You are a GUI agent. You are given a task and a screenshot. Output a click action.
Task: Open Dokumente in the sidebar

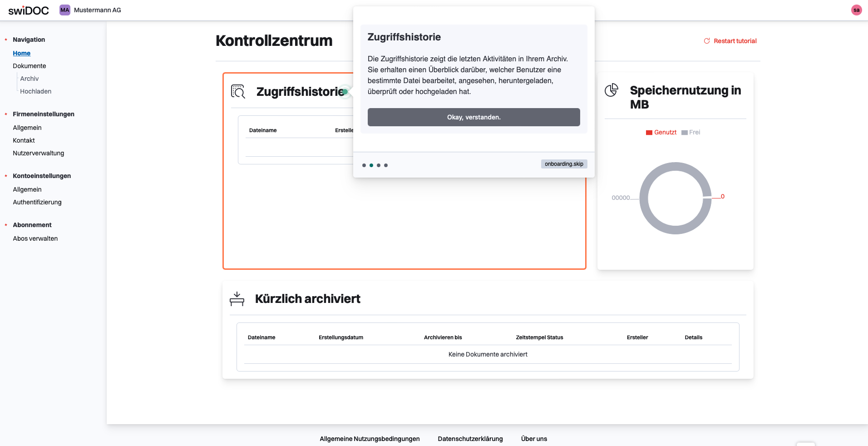[30, 66]
